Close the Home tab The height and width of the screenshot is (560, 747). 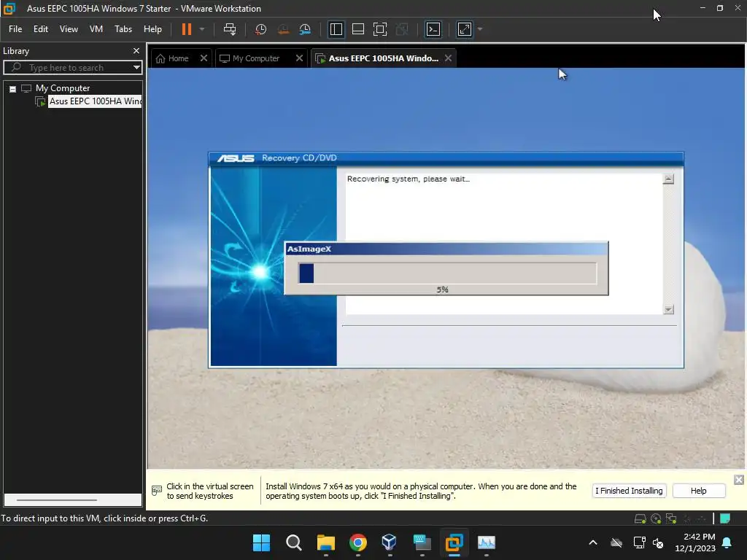point(204,58)
